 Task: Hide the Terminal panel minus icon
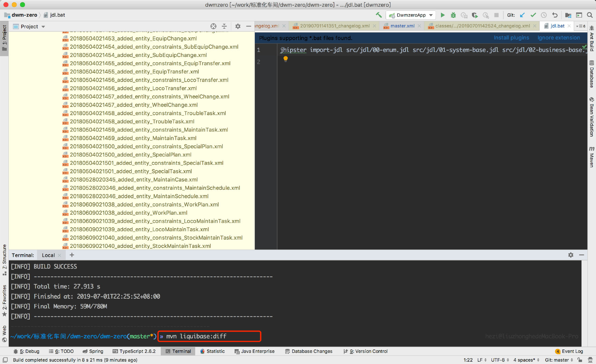click(x=582, y=255)
